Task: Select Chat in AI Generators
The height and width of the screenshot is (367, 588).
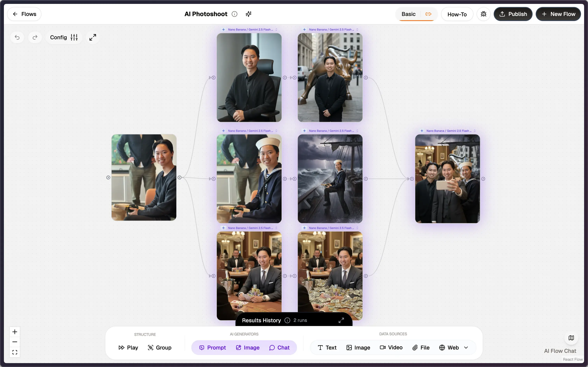Action: 279,348
